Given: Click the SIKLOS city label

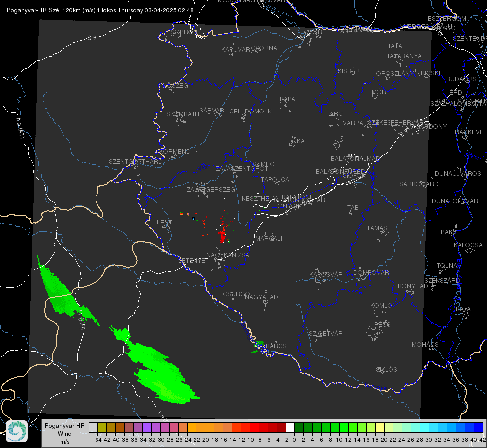Looking at the screenshot, I should tap(387, 370).
